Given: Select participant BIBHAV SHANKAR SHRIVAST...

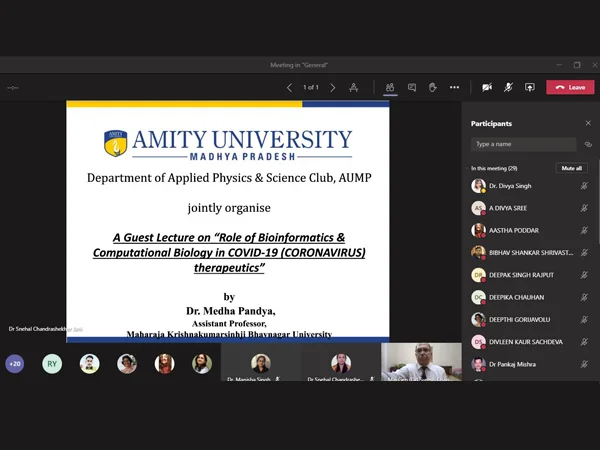Looking at the screenshot, I should click(x=529, y=253).
